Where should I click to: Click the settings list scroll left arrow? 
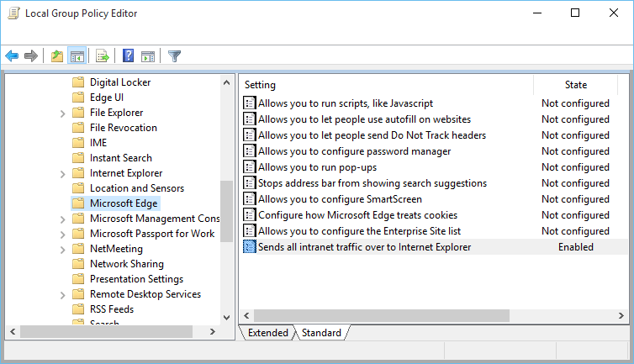[x=246, y=315]
